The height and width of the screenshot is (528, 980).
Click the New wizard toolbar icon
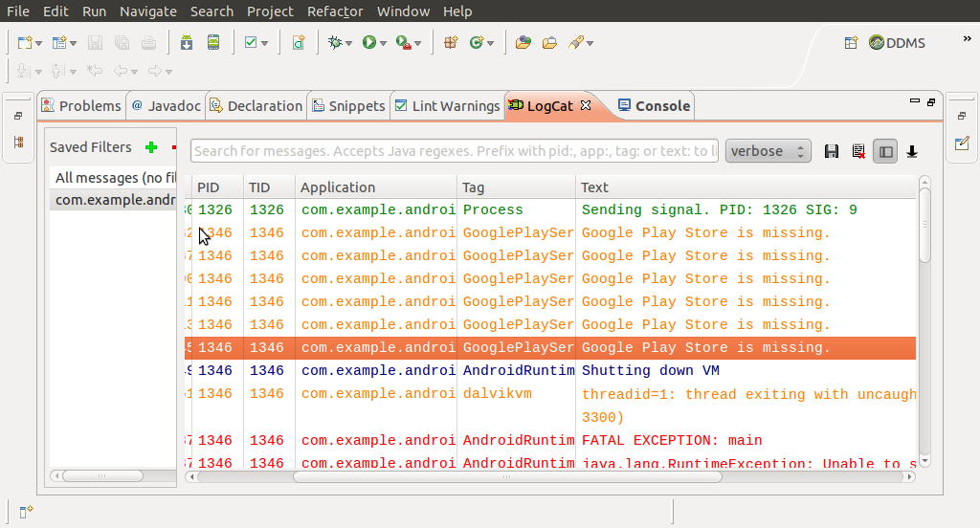(x=24, y=42)
